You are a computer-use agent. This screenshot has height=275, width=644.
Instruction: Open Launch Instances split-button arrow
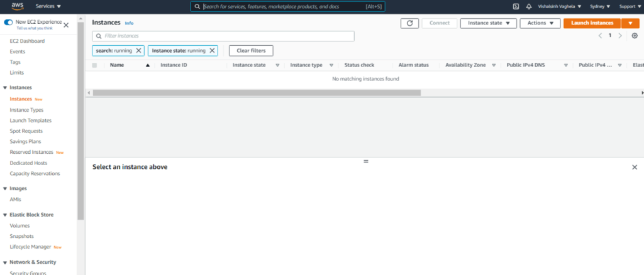click(x=630, y=23)
